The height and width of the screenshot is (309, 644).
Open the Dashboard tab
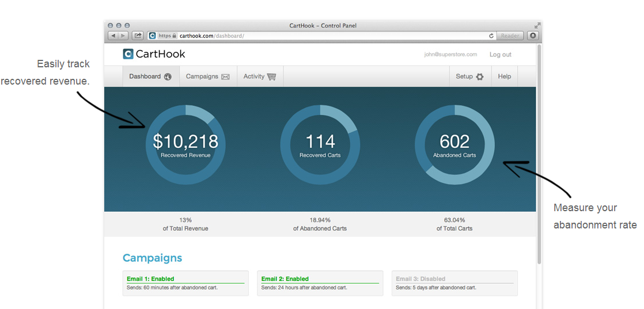[151, 77]
